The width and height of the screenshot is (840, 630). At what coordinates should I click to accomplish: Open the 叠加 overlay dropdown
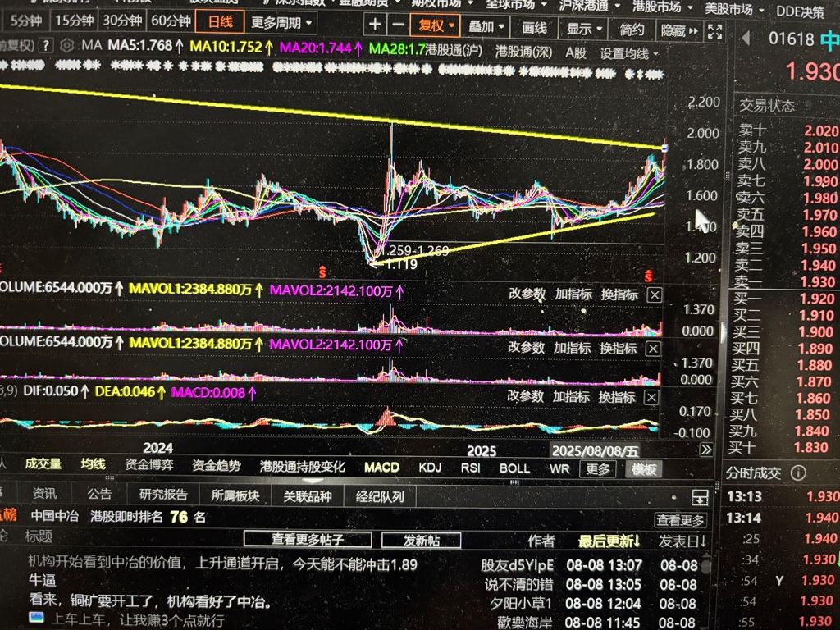tap(486, 25)
